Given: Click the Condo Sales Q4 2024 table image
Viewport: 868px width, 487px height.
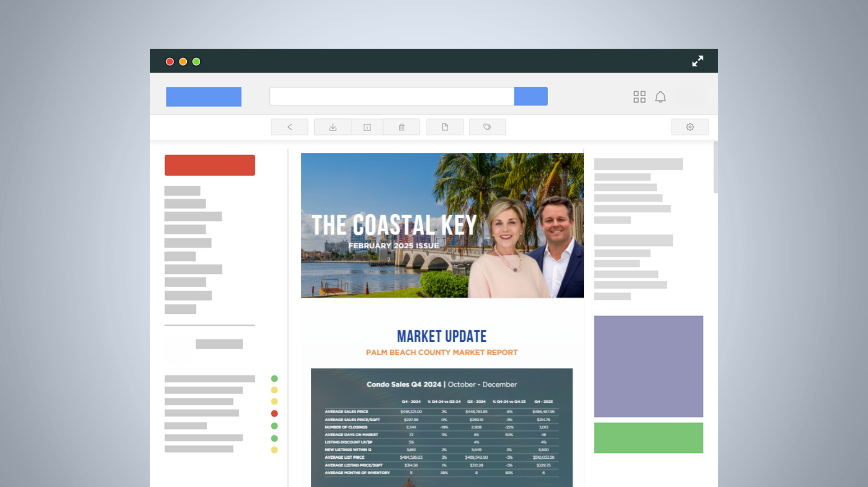Looking at the screenshot, I should (442, 427).
